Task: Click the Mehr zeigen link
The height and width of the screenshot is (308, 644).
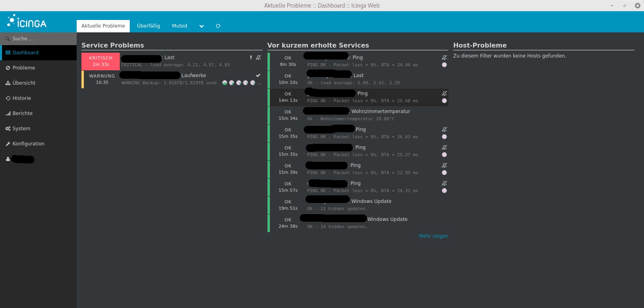Action: (x=433, y=236)
